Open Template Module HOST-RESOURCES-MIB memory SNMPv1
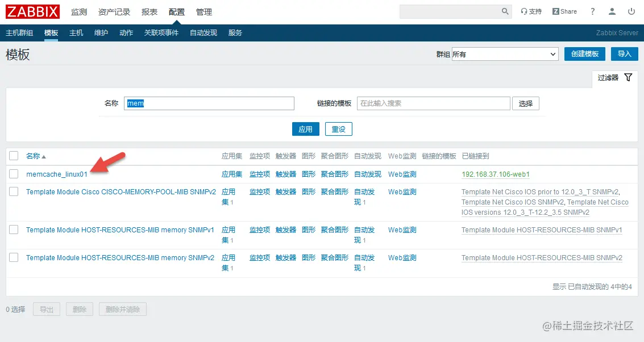The height and width of the screenshot is (342, 644). click(120, 230)
